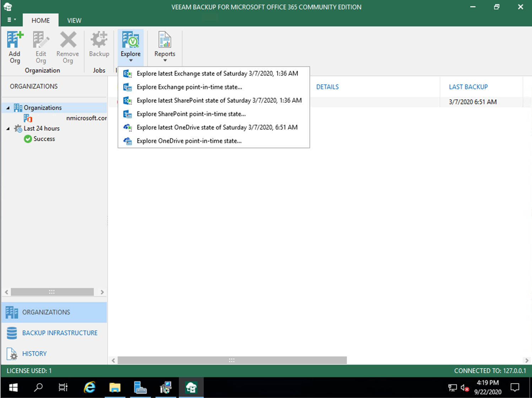Click the Reports ribbon icon
Image resolution: width=532 pixels, height=398 pixels.
click(x=165, y=39)
